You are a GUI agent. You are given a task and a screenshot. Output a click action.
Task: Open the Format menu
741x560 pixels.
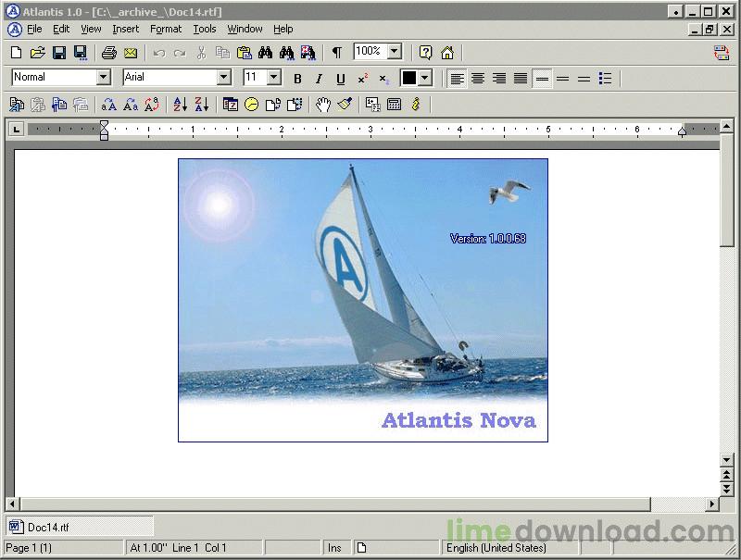pyautogui.click(x=166, y=29)
